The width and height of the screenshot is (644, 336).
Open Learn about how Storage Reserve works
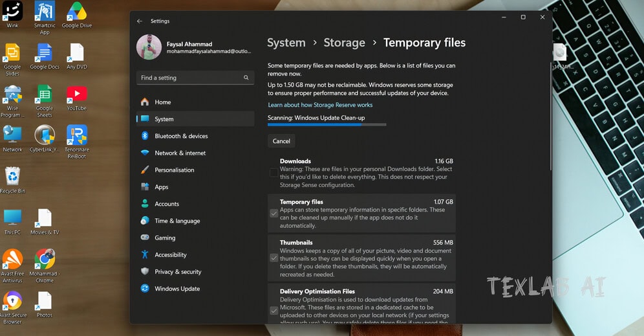coord(320,105)
